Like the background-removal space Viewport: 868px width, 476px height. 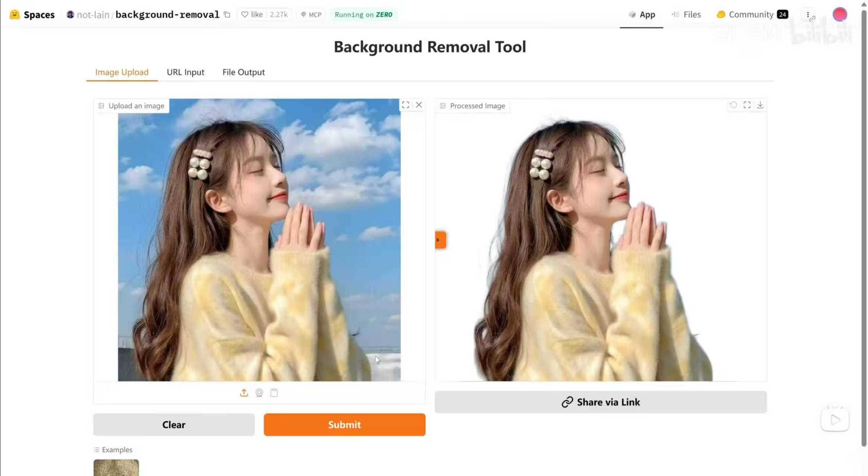[x=252, y=15]
